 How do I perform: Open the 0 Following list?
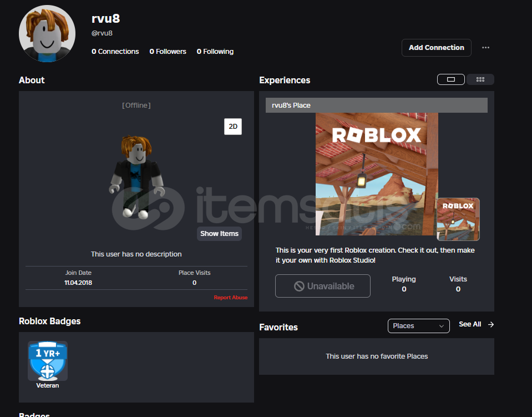215,52
